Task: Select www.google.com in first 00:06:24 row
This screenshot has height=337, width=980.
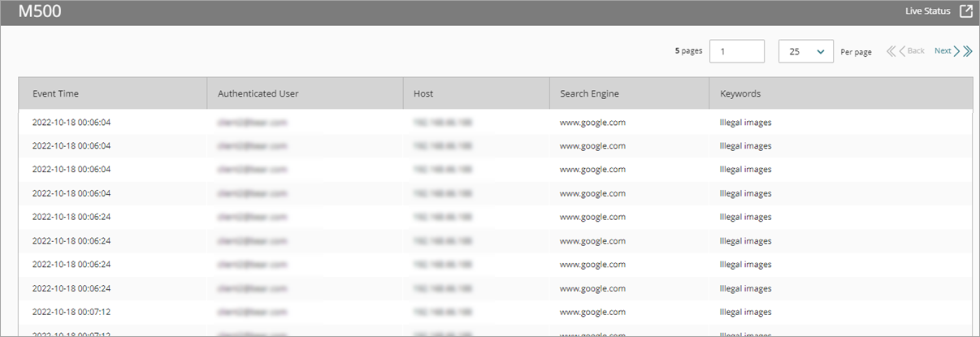Action: (592, 218)
